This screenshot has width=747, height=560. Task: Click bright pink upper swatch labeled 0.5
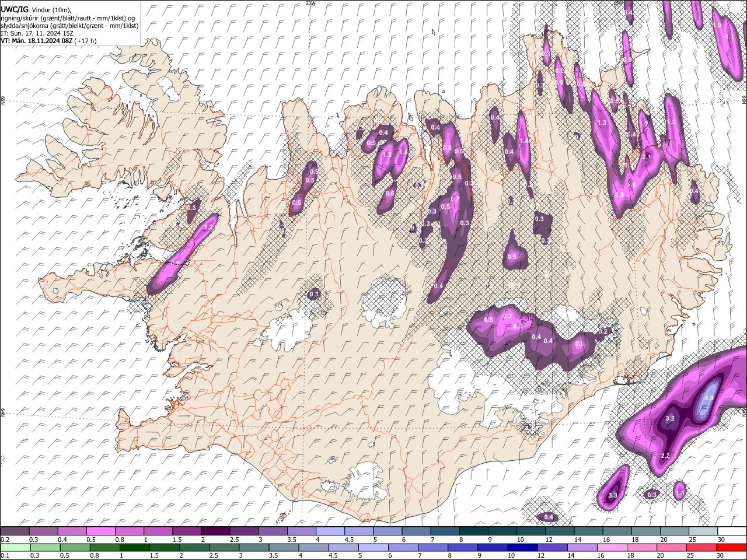pyautogui.click(x=100, y=531)
